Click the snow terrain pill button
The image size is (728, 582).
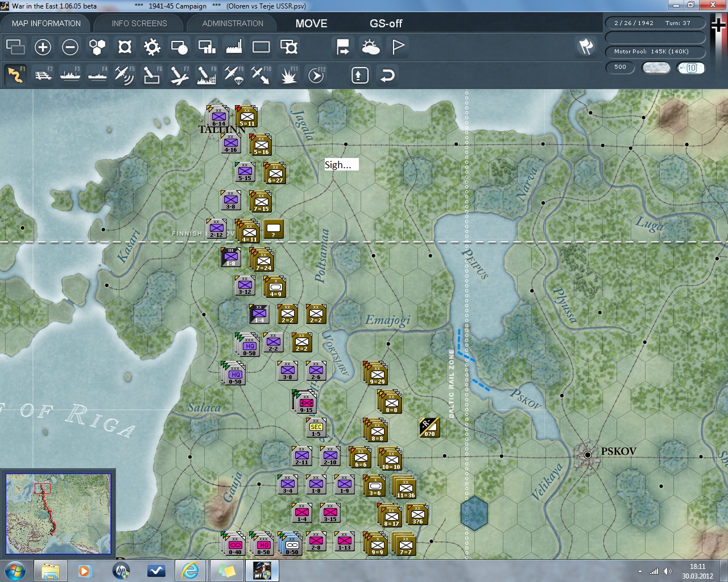(x=656, y=68)
